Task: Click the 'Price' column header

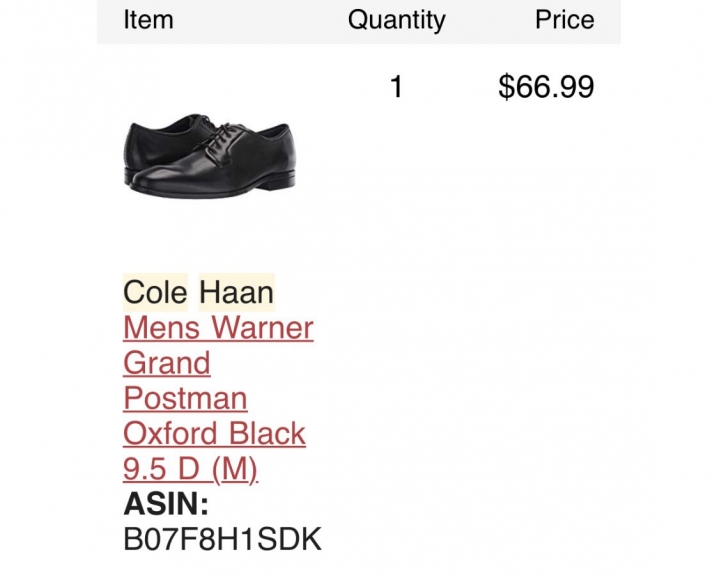Action: point(564,20)
